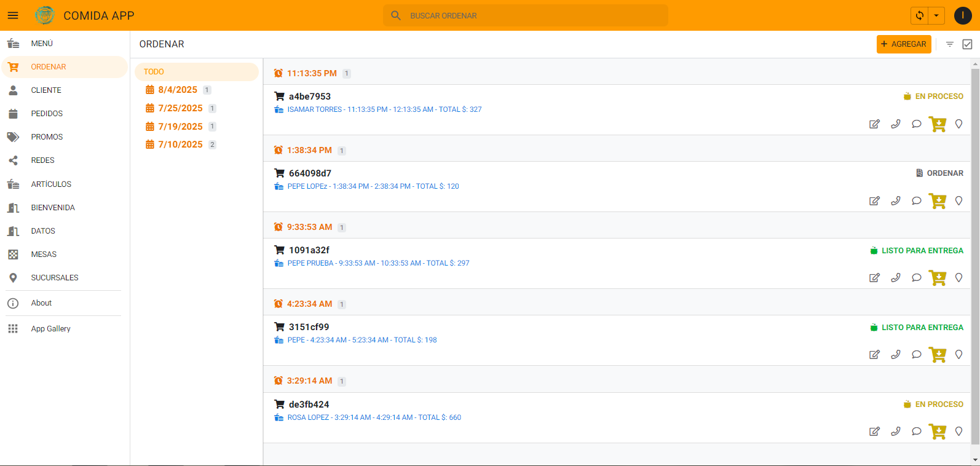Screen dimensions: 980x466
Task: Click the AGREGAR button
Action: point(904,44)
